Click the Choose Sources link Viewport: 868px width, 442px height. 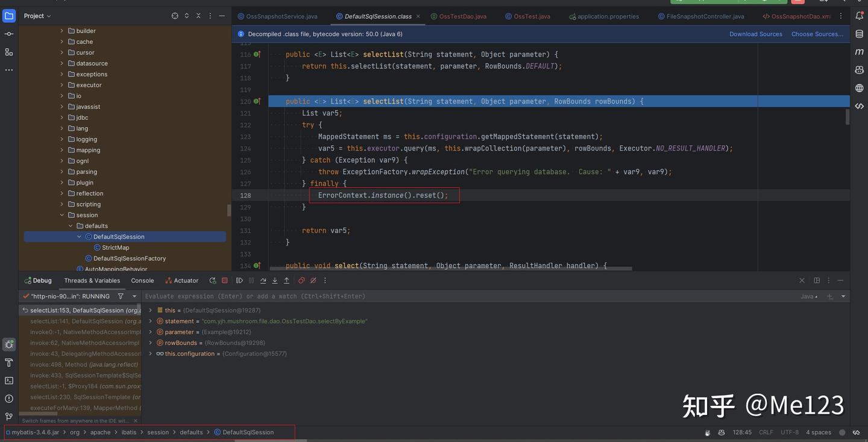pos(817,34)
